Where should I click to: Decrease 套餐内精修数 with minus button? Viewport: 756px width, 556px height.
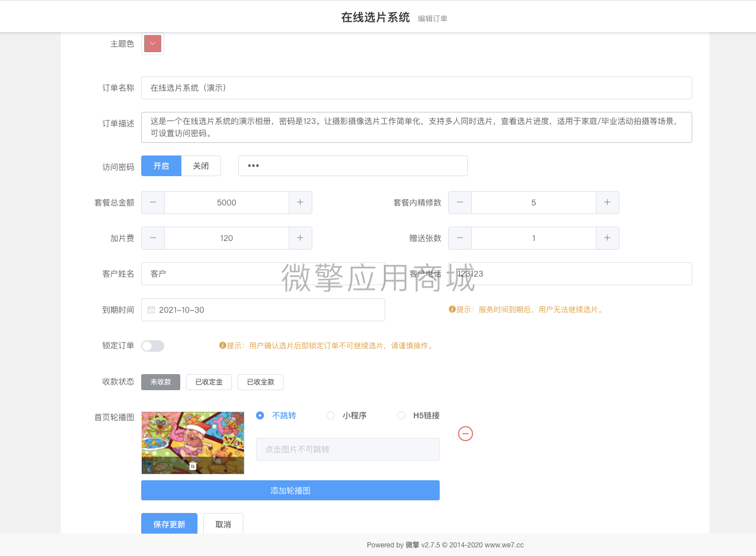click(x=460, y=203)
